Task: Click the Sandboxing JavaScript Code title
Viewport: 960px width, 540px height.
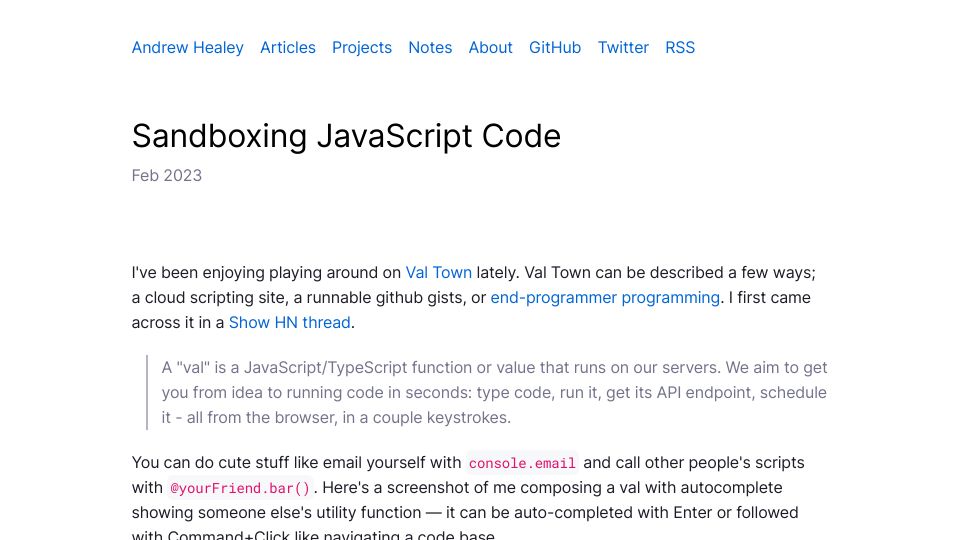Action: click(x=346, y=136)
